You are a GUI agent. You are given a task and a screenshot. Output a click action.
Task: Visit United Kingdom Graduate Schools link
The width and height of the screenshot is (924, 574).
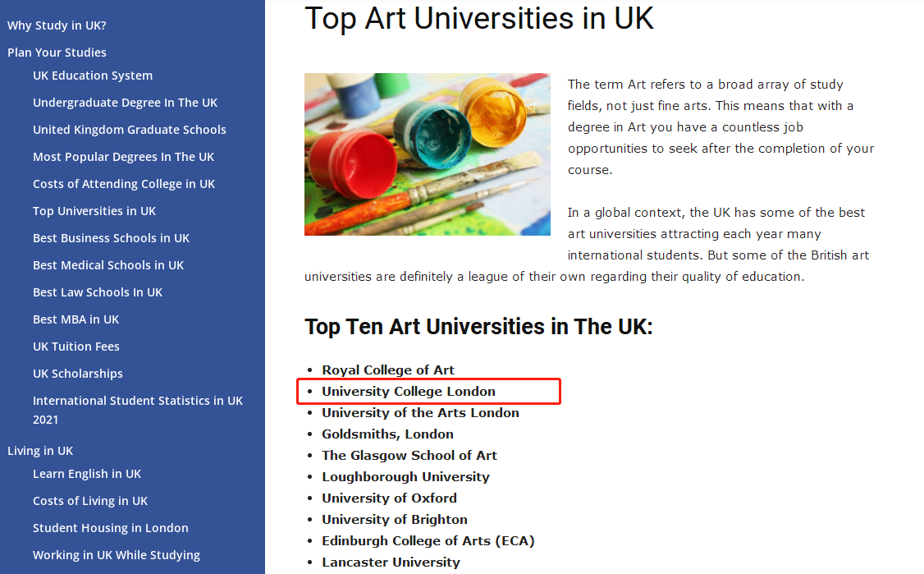click(129, 130)
